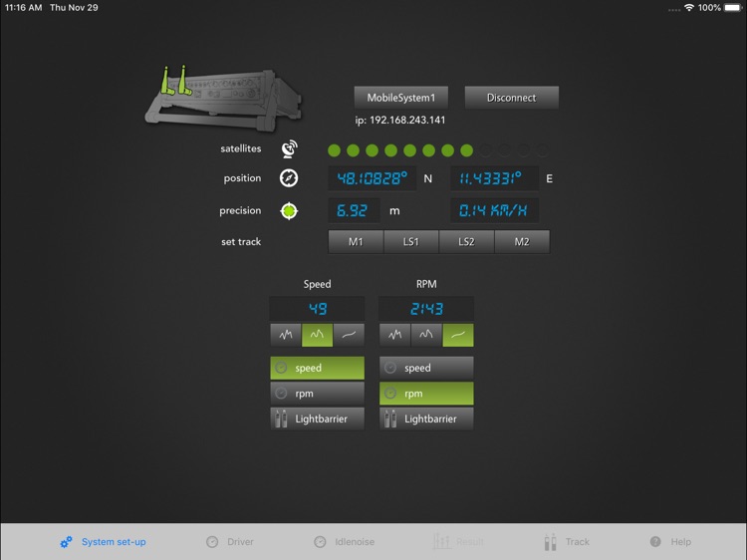The width and height of the screenshot is (747, 560).
Task: Choose speed source in RPM column
Action: click(x=426, y=368)
